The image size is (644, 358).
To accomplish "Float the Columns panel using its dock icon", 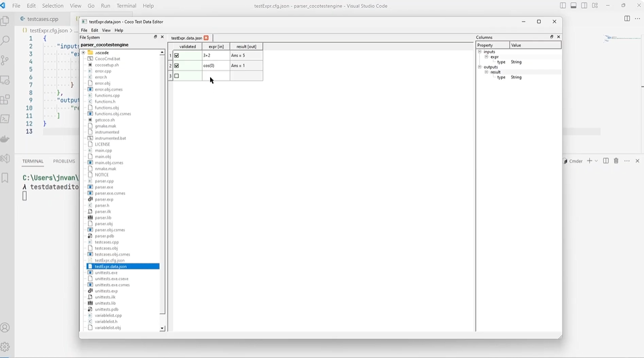I will [x=551, y=37].
